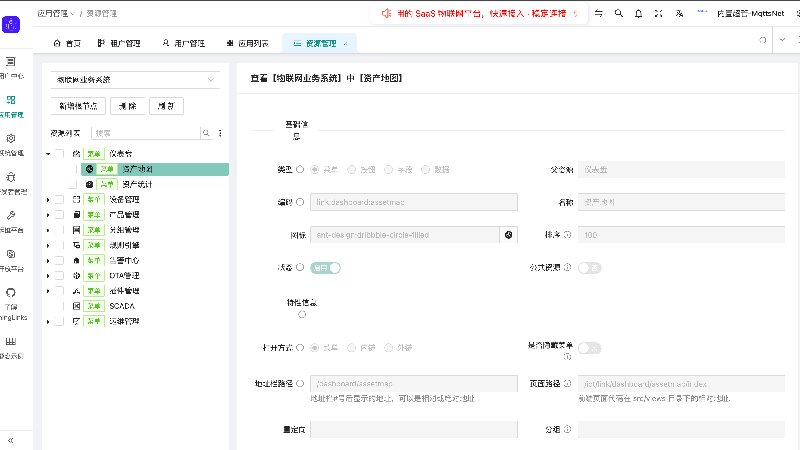
Task: Switch to 租户管理 tab
Action: pos(119,43)
